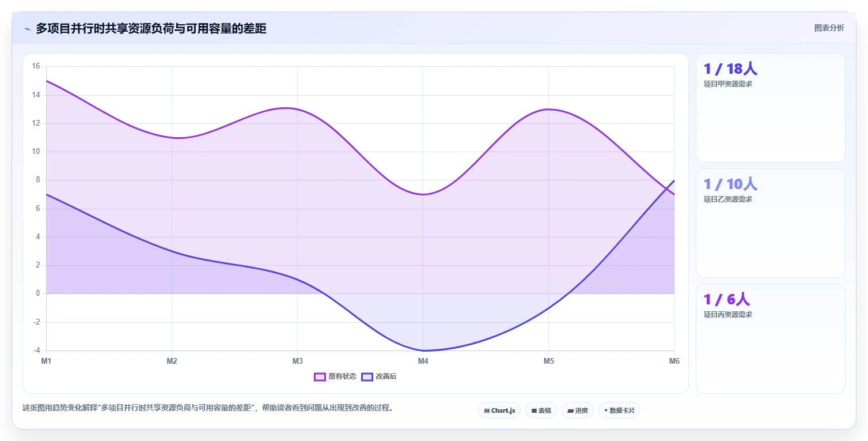The image size is (868, 441).
Task: Click the Chart.js tag chip
Action: pyautogui.click(x=499, y=410)
